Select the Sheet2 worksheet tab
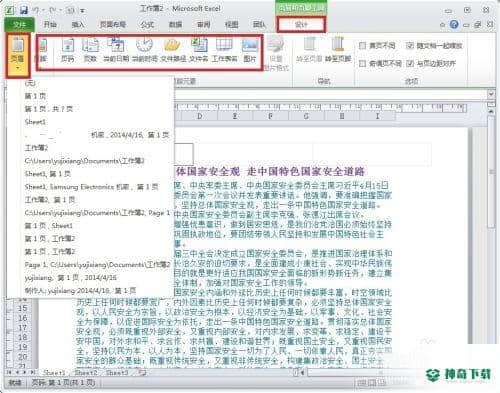This screenshot has height=393, width=500. (86, 372)
